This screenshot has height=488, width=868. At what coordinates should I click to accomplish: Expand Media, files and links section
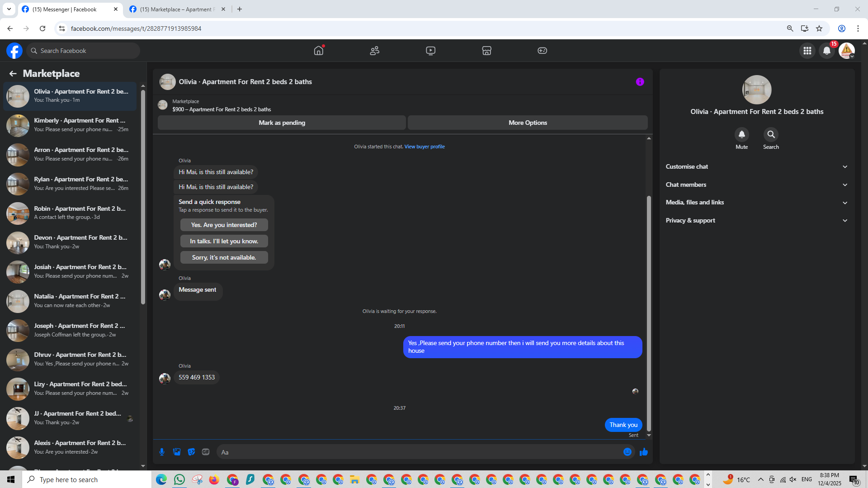point(756,203)
